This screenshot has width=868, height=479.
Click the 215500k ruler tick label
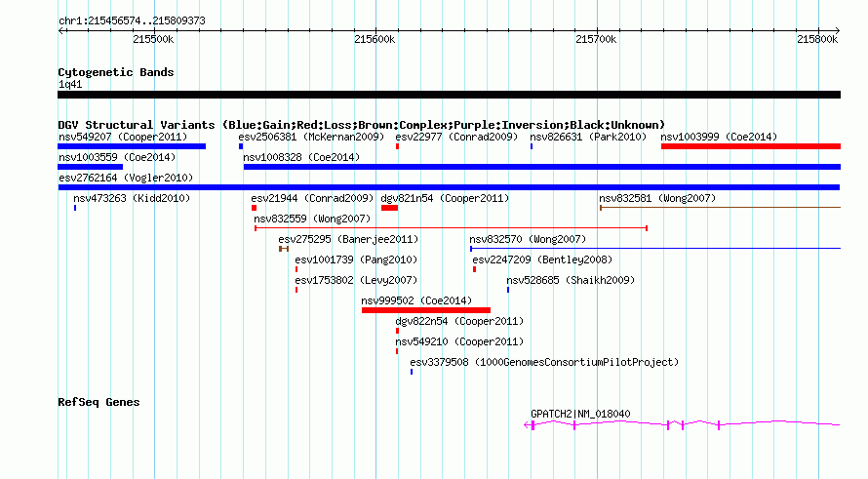click(153, 39)
